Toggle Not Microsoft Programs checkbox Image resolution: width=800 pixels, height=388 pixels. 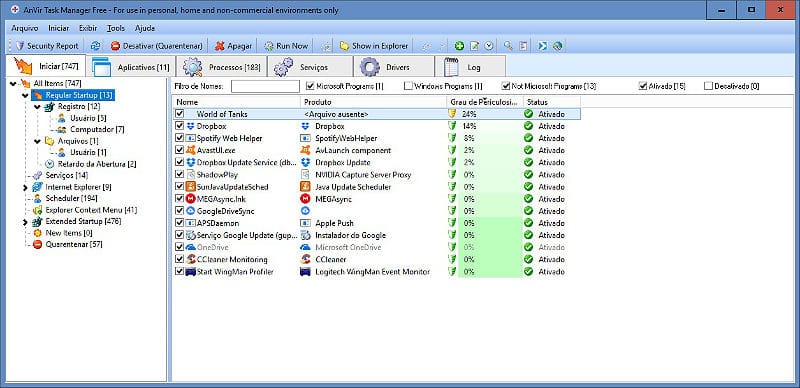coord(506,86)
